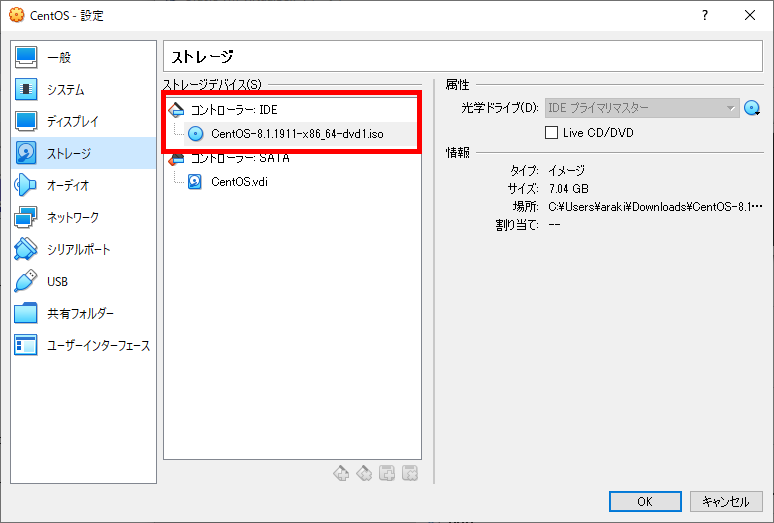Click the screen icon beside ディスプレイ
This screenshot has width=774, height=523.
[26, 121]
